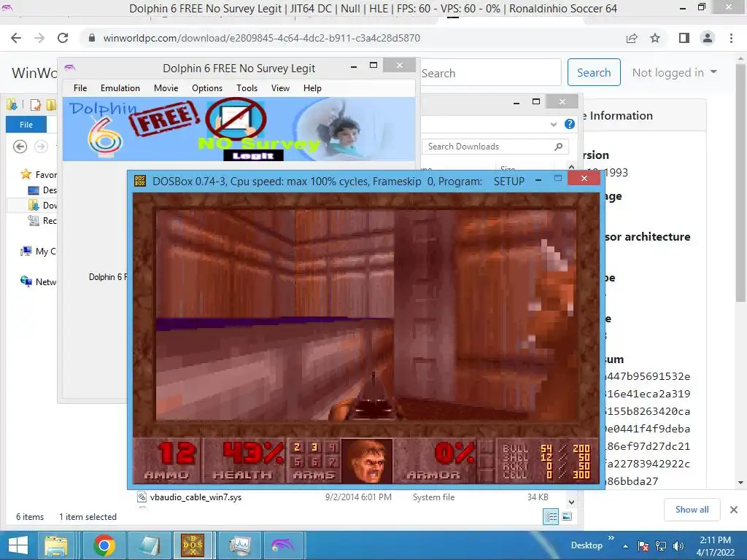Viewport: 747px width, 560px height.
Task: Click the File tab in File Explorer
Action: (x=26, y=125)
